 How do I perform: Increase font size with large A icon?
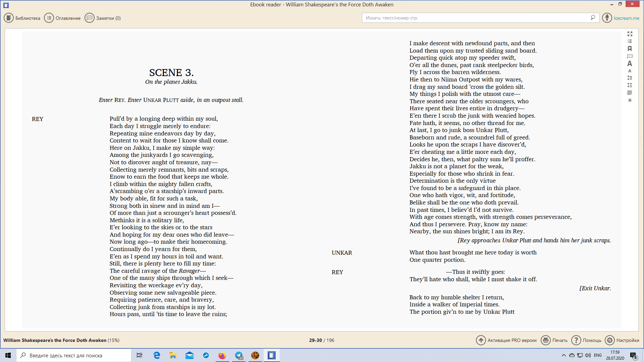[630, 64]
